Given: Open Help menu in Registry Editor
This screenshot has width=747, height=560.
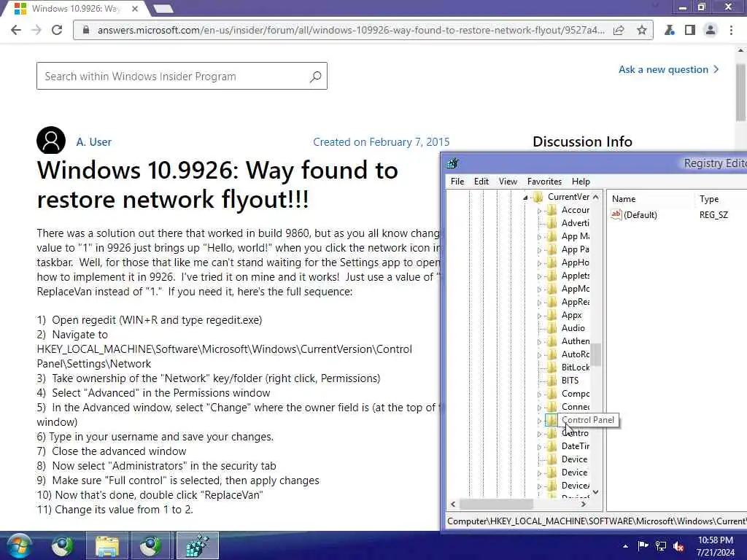Looking at the screenshot, I should (x=581, y=182).
